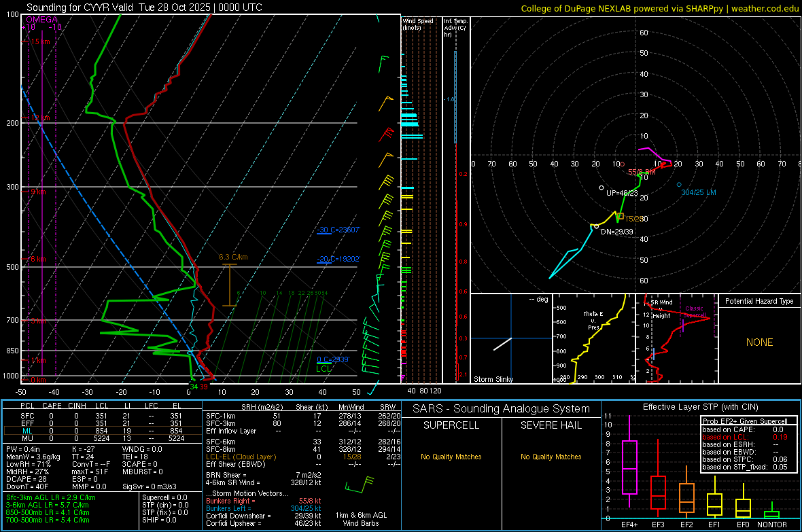Image resolution: width=802 pixels, height=532 pixels.
Task: Click the 'Prob EF2+ Given Supercell' header
Action: pyautogui.click(x=745, y=421)
